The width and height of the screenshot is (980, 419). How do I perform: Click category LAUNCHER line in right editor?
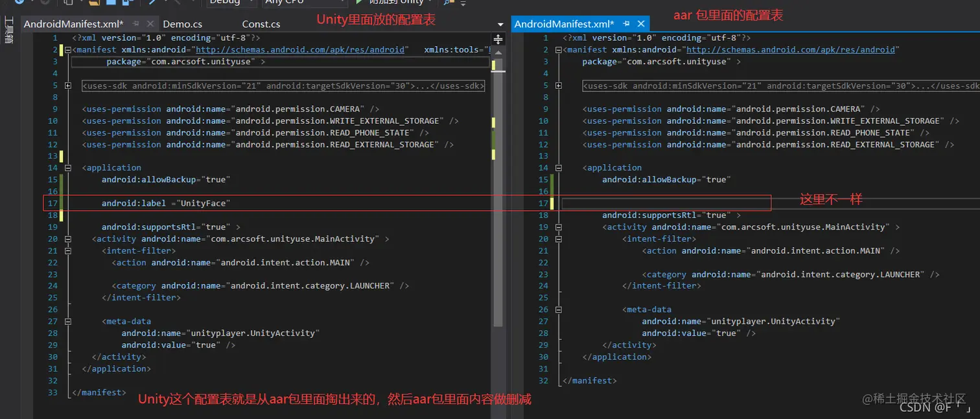pyautogui.click(x=791, y=274)
